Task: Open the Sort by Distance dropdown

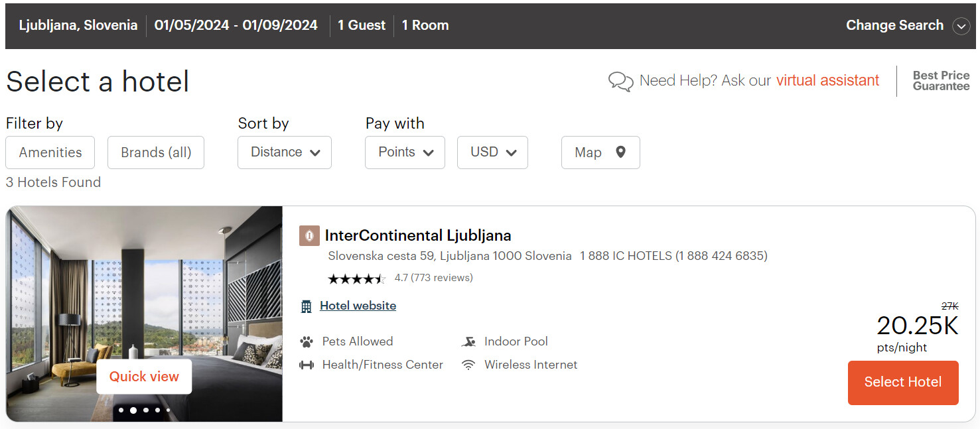Action: (285, 153)
